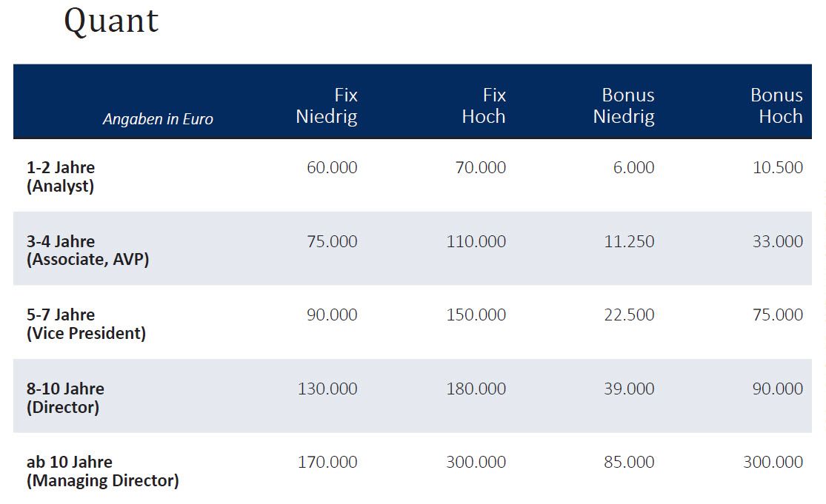Select the Fix Hoch column header
The width and height of the screenshot is (826, 504).
click(484, 106)
